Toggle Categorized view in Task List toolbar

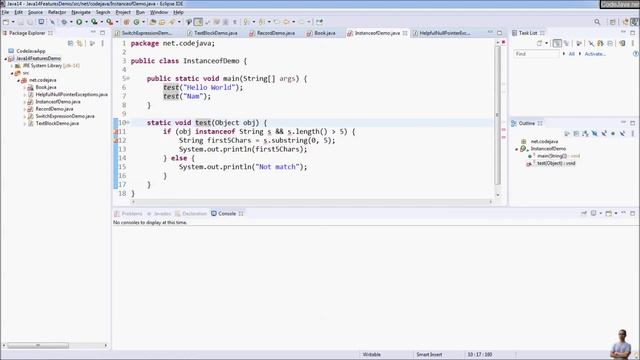pyautogui.click(x=557, y=43)
